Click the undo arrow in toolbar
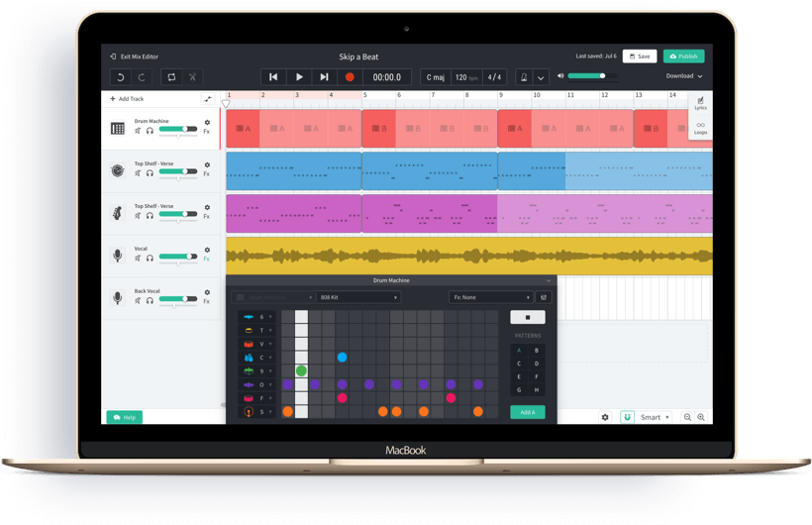Viewport: 812px width, 525px height. 122,77
